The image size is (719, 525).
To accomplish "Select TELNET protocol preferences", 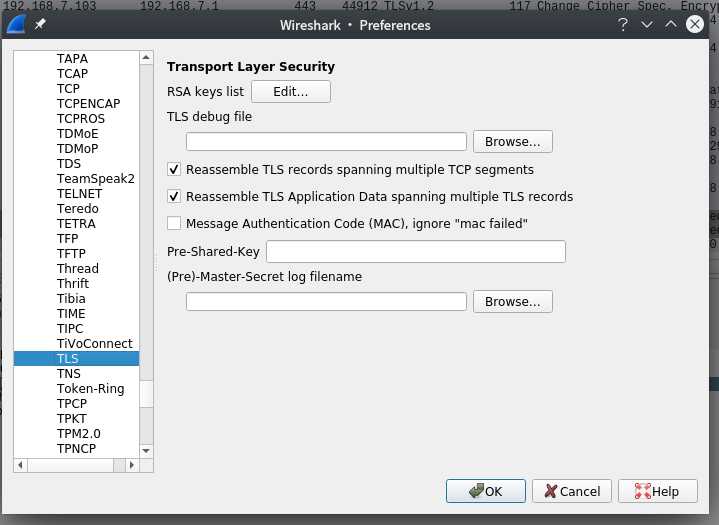I will point(79,193).
